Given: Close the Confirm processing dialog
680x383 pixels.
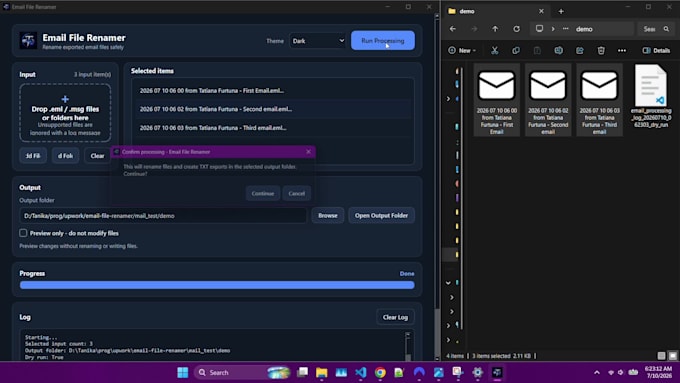Looking at the screenshot, I should click(308, 151).
